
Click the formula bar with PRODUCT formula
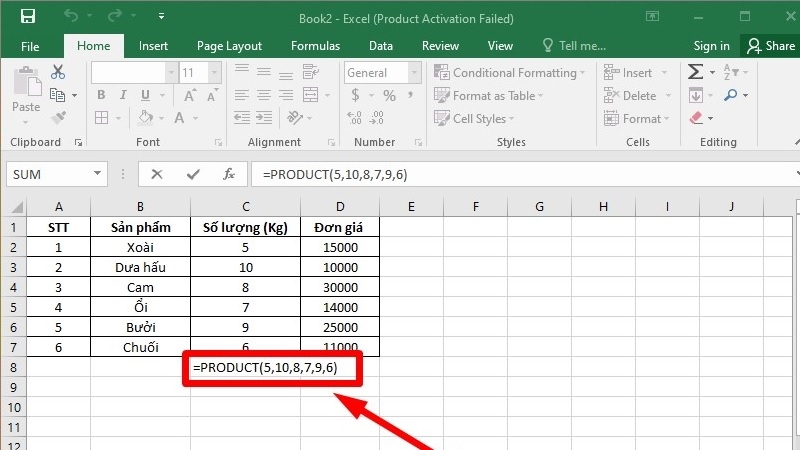coord(523,174)
